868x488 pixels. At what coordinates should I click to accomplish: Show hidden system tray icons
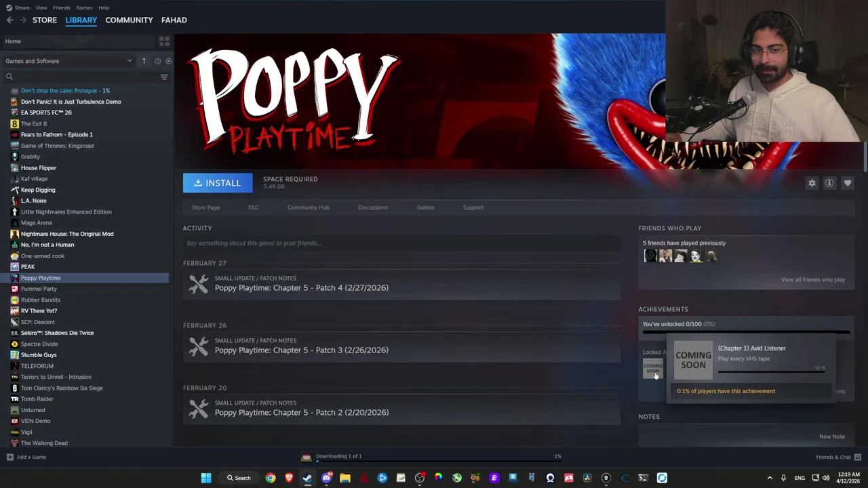(770, 478)
